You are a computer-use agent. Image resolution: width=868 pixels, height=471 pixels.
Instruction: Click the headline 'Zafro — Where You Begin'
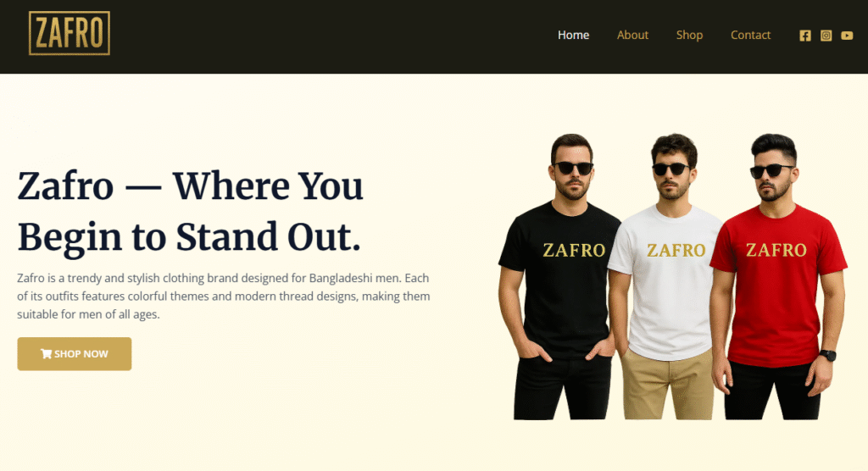point(191,212)
